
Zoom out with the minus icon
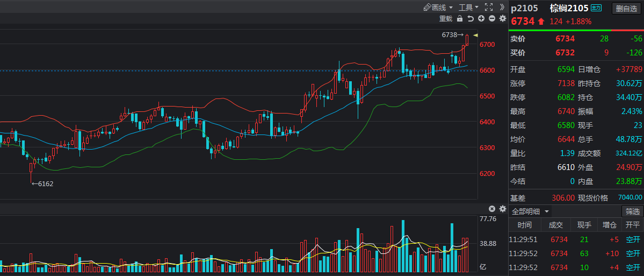[x=492, y=18]
